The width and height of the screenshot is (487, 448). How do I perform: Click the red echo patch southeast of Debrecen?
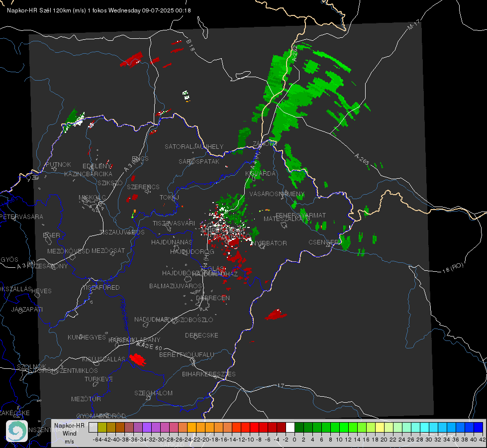[x=276, y=315]
